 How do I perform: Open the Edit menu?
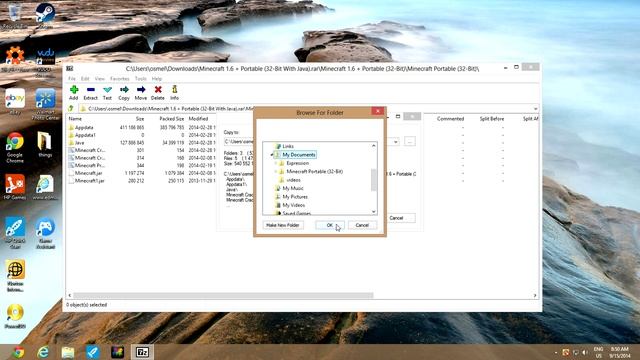[x=85, y=78]
